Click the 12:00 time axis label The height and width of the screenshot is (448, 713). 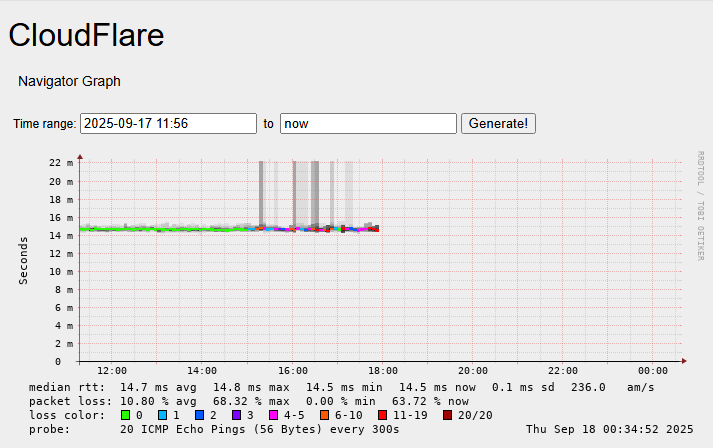112,371
